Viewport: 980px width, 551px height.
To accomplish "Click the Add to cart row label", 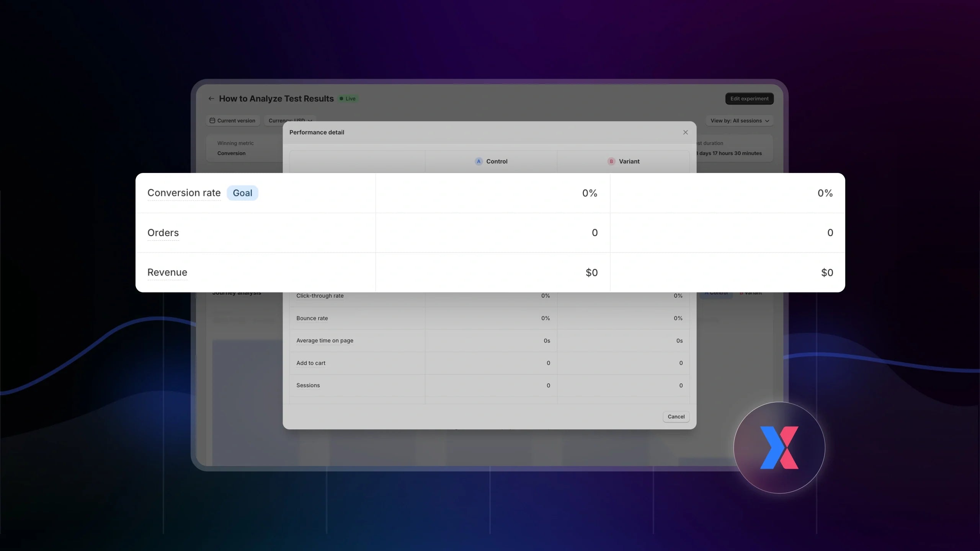I will 311,363.
